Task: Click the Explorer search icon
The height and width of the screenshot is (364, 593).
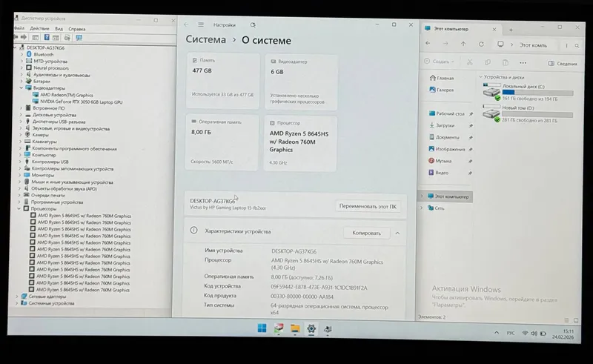Action: (577, 46)
